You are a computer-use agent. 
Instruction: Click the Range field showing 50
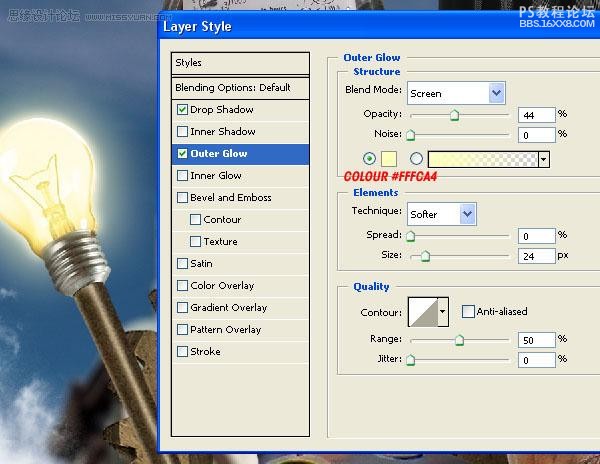(x=536, y=340)
